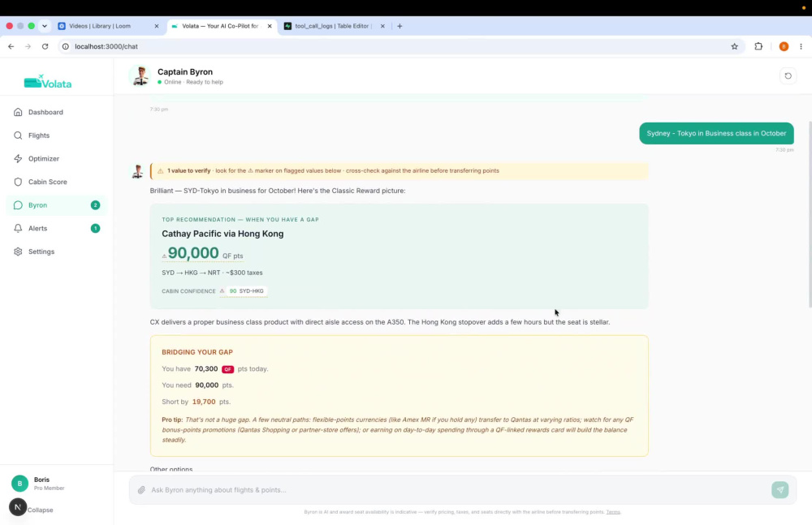Click the red QF badge in Bridging Your Gap
Viewport: 812px width, 525px height.
[228, 369]
